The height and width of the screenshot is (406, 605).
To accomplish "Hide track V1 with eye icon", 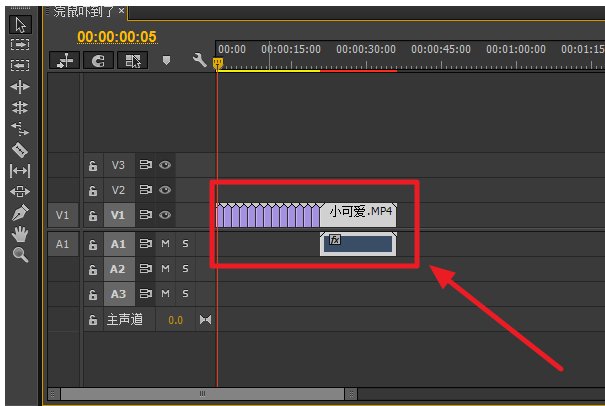I will pyautogui.click(x=165, y=215).
